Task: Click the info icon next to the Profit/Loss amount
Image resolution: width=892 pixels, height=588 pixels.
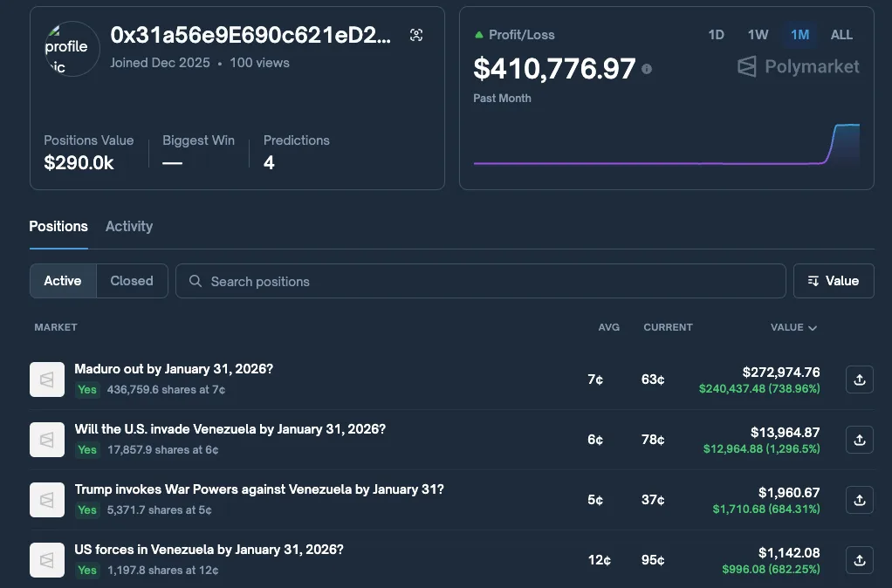Action: point(647,69)
